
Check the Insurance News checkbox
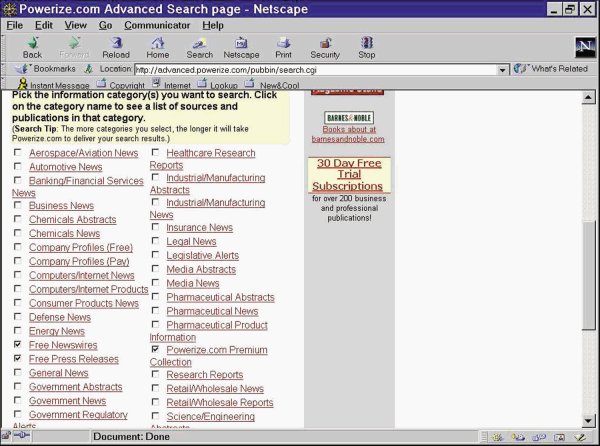[x=155, y=227]
